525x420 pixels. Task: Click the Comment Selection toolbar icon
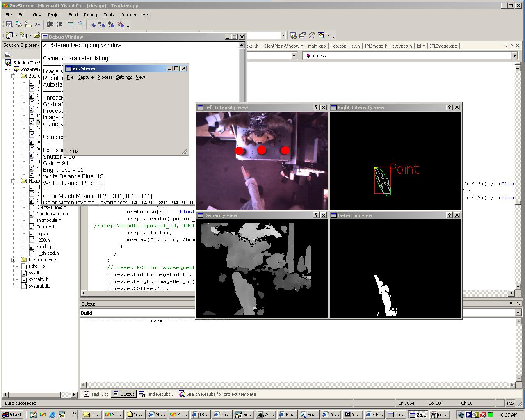71,25
